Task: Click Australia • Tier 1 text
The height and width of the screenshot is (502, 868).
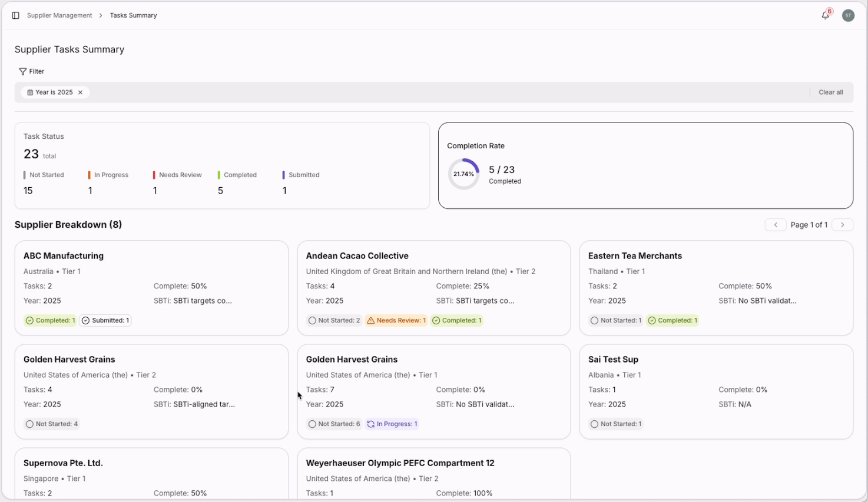Action: coord(52,271)
